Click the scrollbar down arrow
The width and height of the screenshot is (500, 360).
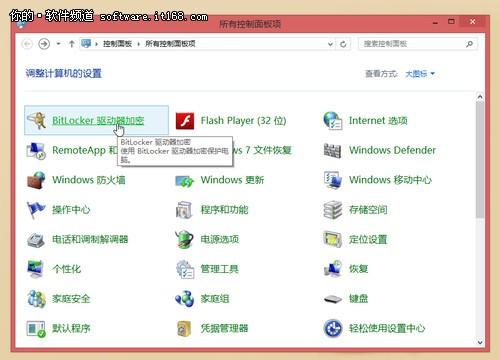480,342
